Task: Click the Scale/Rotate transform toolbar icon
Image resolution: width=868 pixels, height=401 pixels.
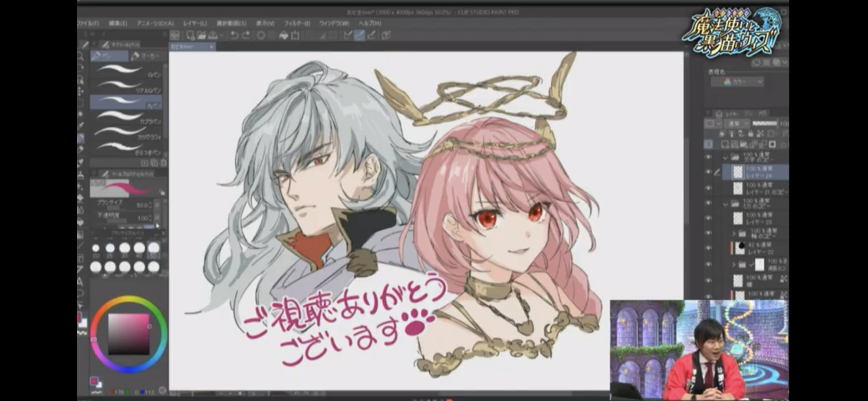Action: pyautogui.click(x=296, y=36)
